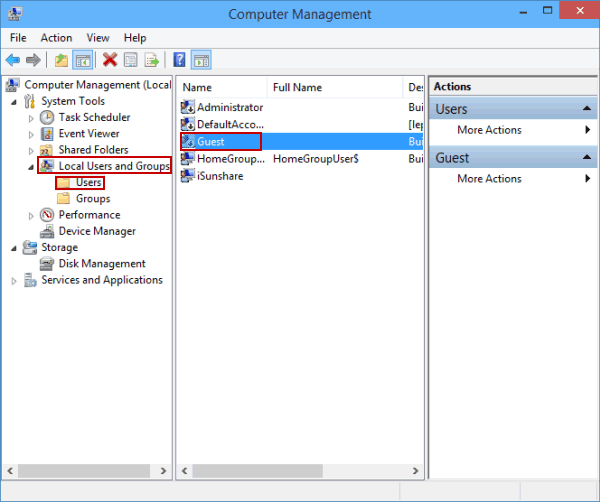This screenshot has width=600, height=502.
Task: Sort by the Name column header
Action: point(222,88)
